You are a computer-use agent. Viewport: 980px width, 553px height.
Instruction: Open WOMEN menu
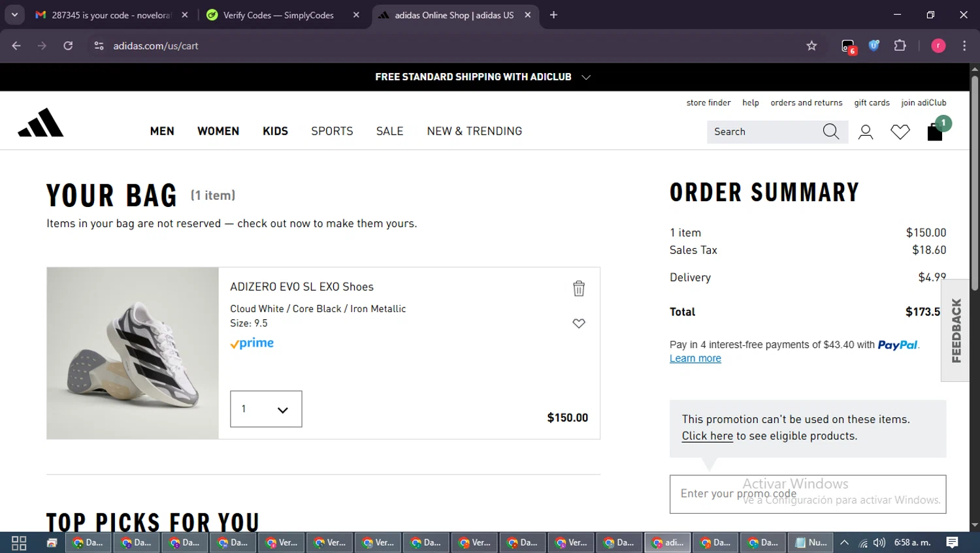tap(218, 131)
